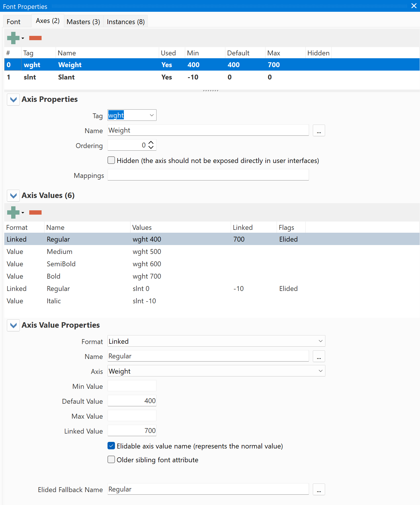The image size is (420, 505).
Task: Click the Used column header
Action: coord(172,53)
